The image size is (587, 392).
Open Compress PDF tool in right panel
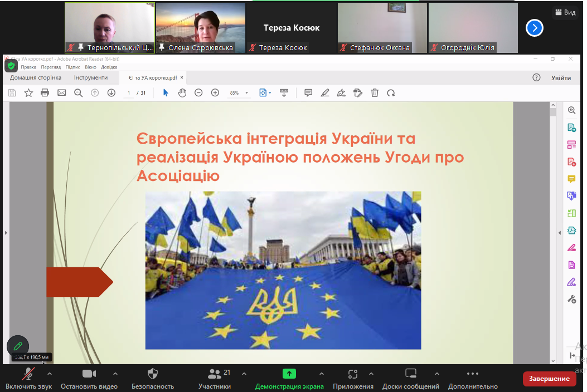click(x=571, y=231)
